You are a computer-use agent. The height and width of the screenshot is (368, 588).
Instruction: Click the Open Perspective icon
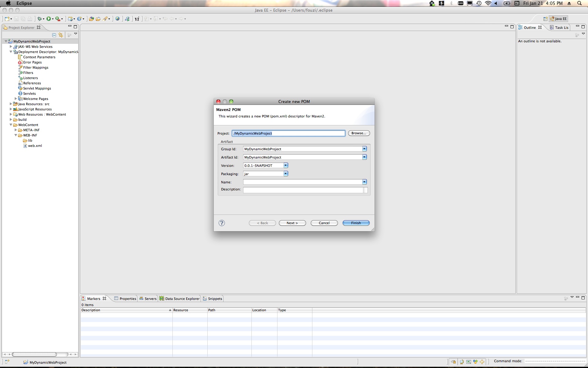click(545, 19)
